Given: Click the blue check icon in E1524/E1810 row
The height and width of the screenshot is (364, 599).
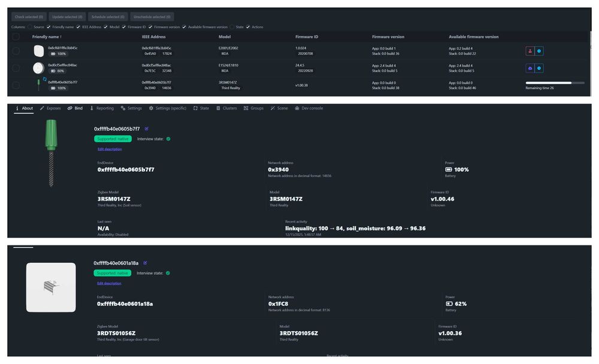Looking at the screenshot, I should tap(539, 68).
